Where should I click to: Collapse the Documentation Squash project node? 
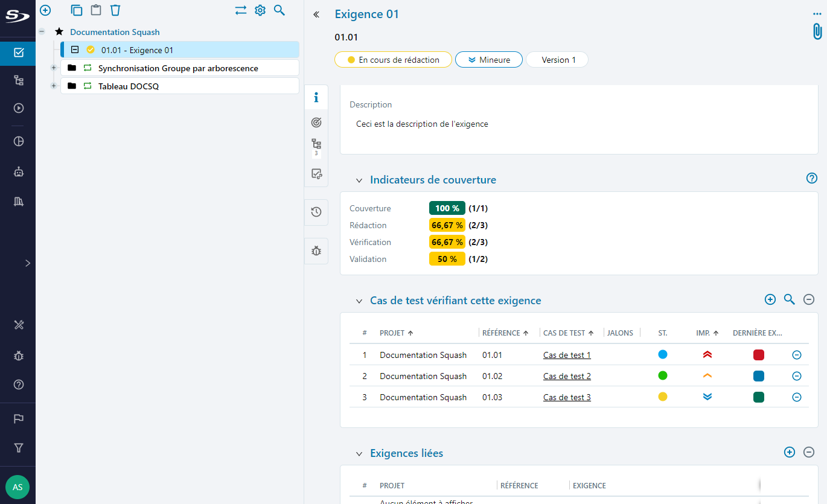coord(42,32)
